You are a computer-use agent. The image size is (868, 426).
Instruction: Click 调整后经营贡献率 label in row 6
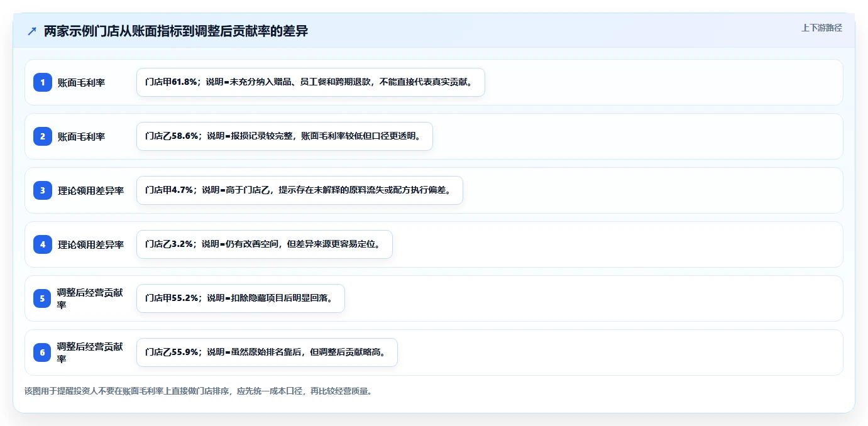[x=90, y=352]
